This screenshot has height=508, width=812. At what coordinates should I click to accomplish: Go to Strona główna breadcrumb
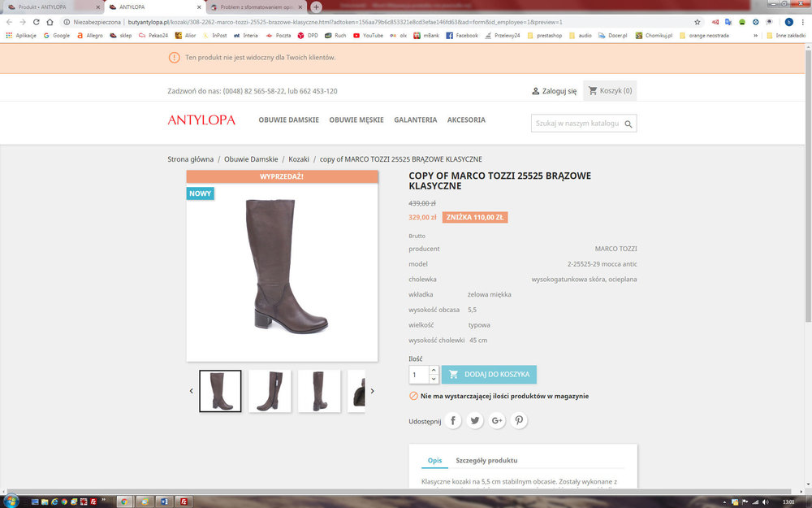click(x=190, y=159)
